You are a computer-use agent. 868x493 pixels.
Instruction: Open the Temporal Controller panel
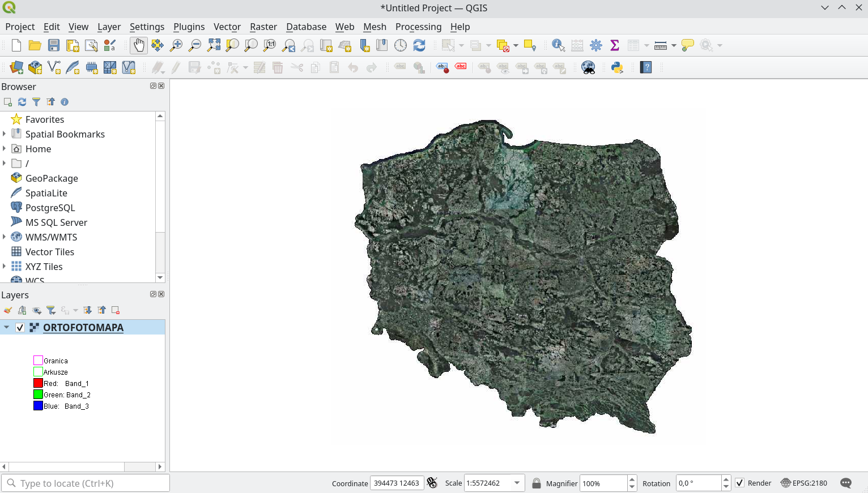(x=401, y=45)
